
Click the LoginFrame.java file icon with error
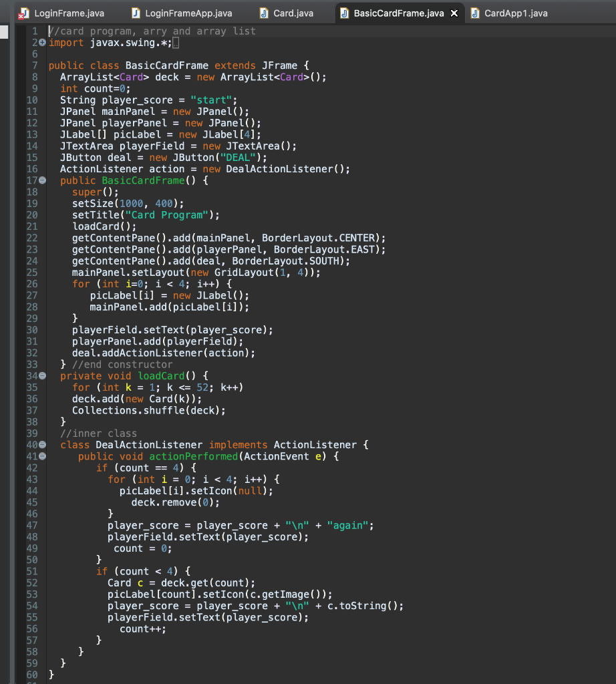tap(23, 13)
